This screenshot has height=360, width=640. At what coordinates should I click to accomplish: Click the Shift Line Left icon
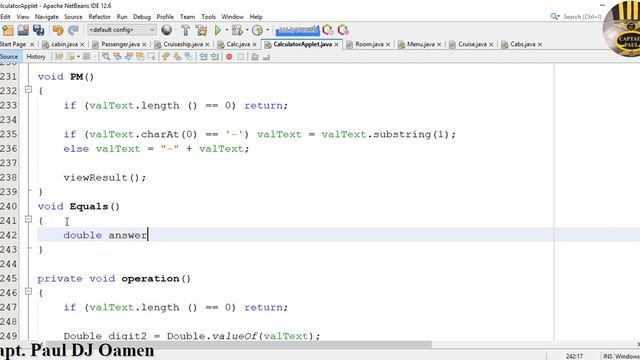pyautogui.click(x=203, y=57)
